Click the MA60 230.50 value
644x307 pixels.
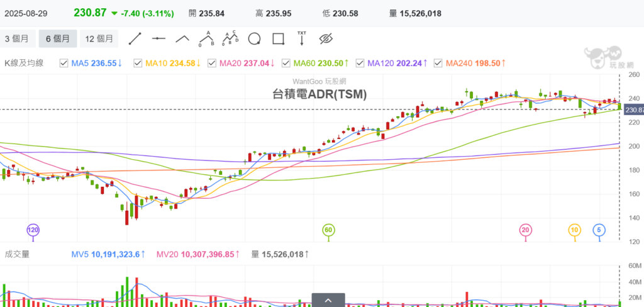point(321,64)
